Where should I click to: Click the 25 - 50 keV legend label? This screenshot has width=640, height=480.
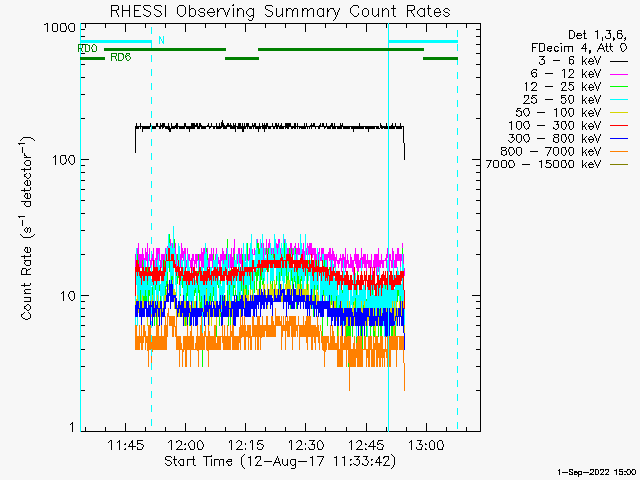562,100
